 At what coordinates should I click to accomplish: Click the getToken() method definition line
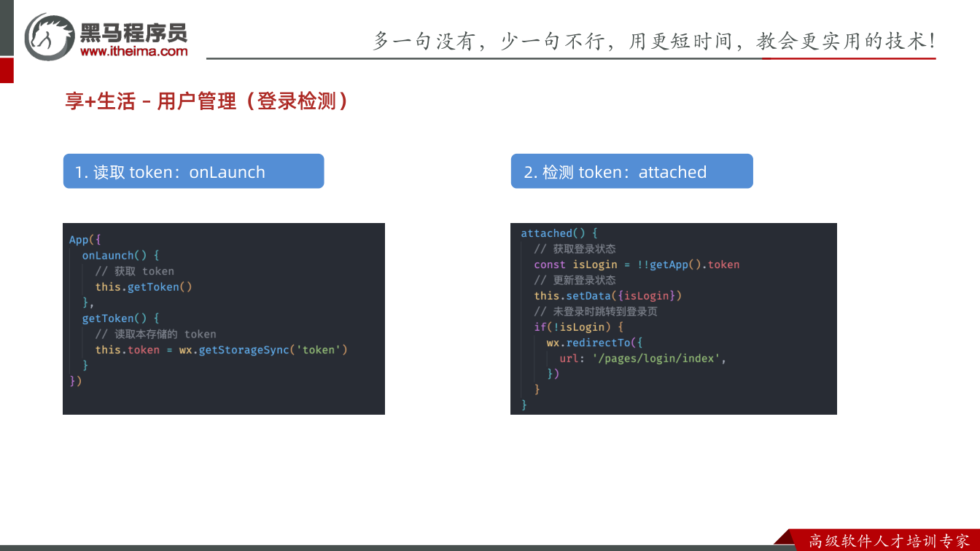(120, 319)
